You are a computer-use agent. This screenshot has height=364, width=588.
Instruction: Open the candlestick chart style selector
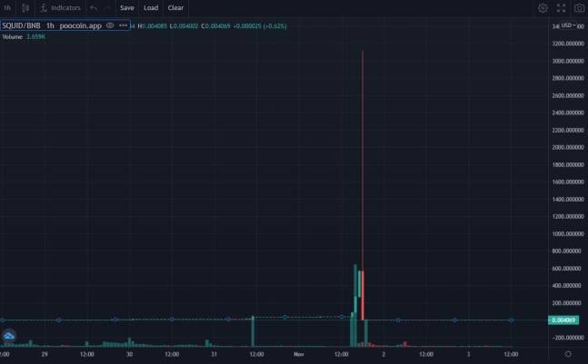click(x=25, y=8)
